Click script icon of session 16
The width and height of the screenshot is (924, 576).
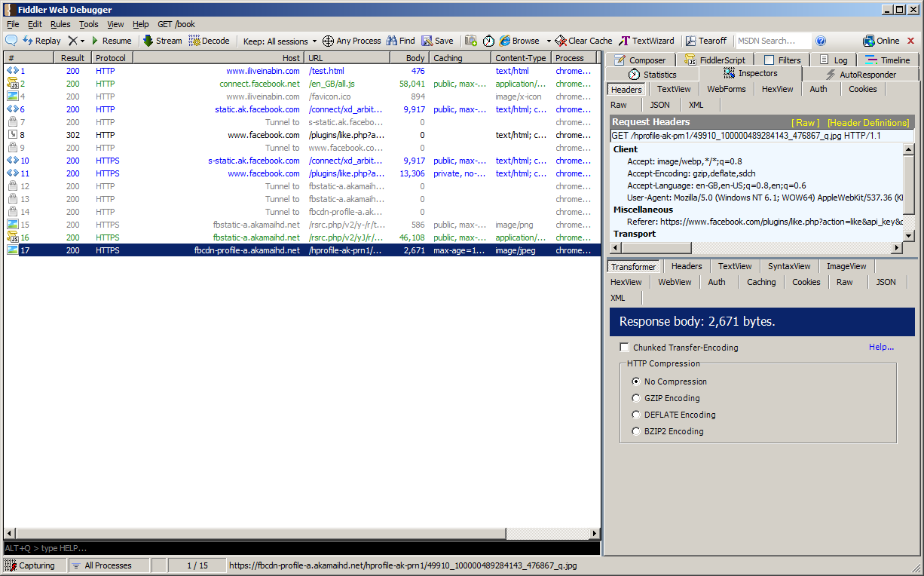point(12,237)
